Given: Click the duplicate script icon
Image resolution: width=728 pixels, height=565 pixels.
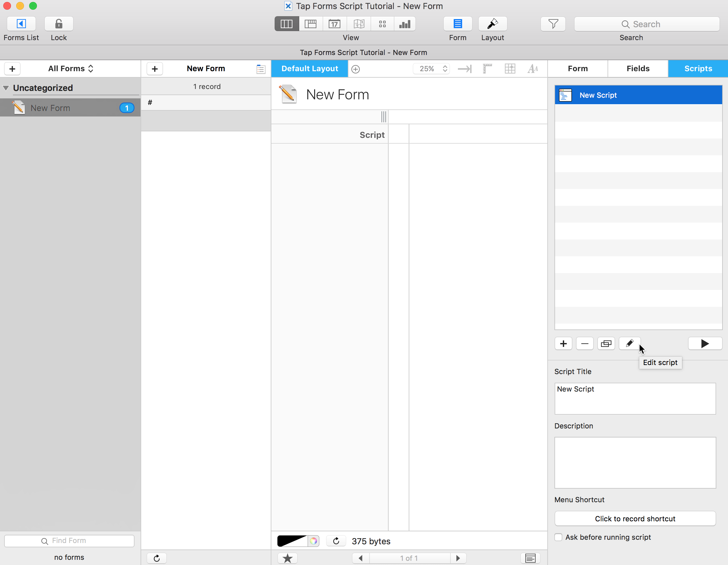Looking at the screenshot, I should pos(606,343).
